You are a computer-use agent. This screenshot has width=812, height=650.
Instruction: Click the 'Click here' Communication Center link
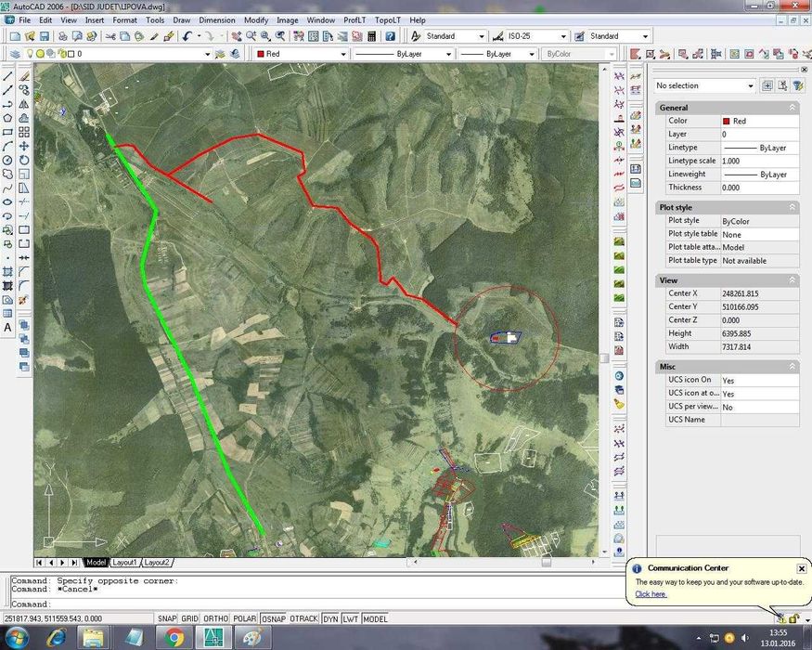click(x=651, y=594)
